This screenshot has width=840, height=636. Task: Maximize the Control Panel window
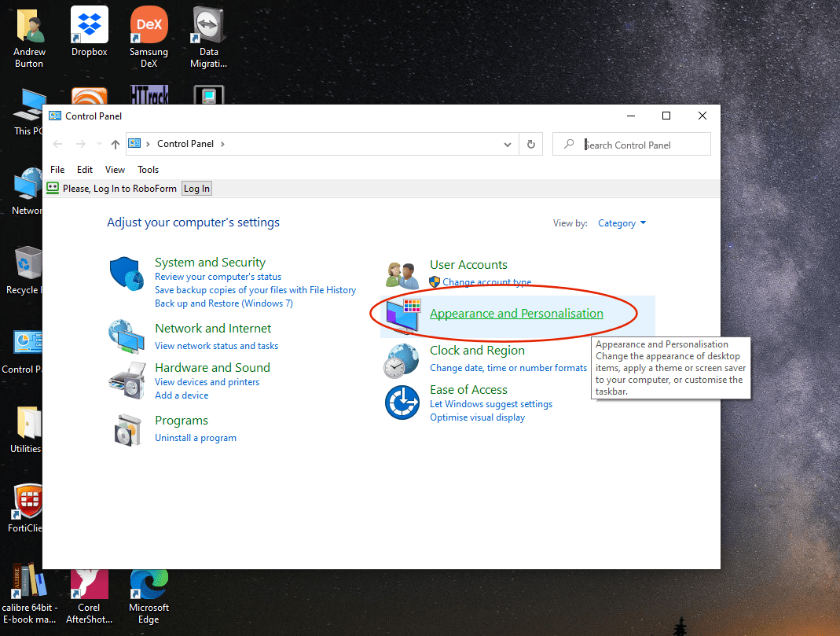(666, 116)
